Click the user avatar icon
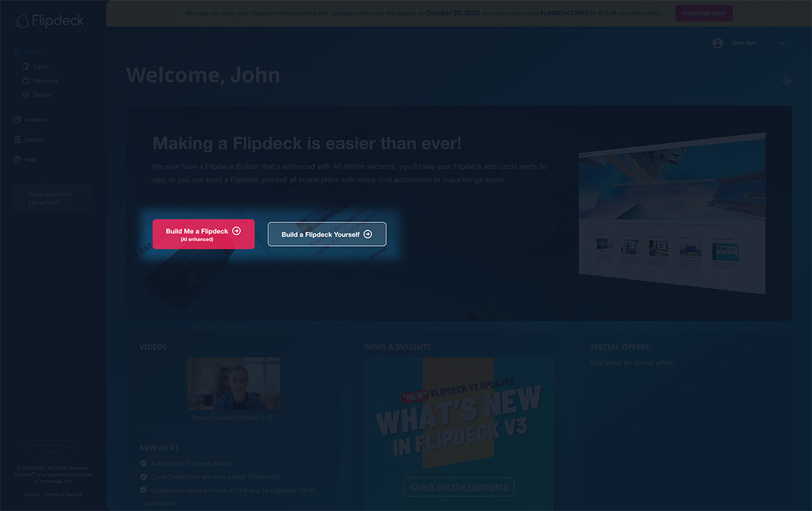The width and height of the screenshot is (812, 511). 717,42
